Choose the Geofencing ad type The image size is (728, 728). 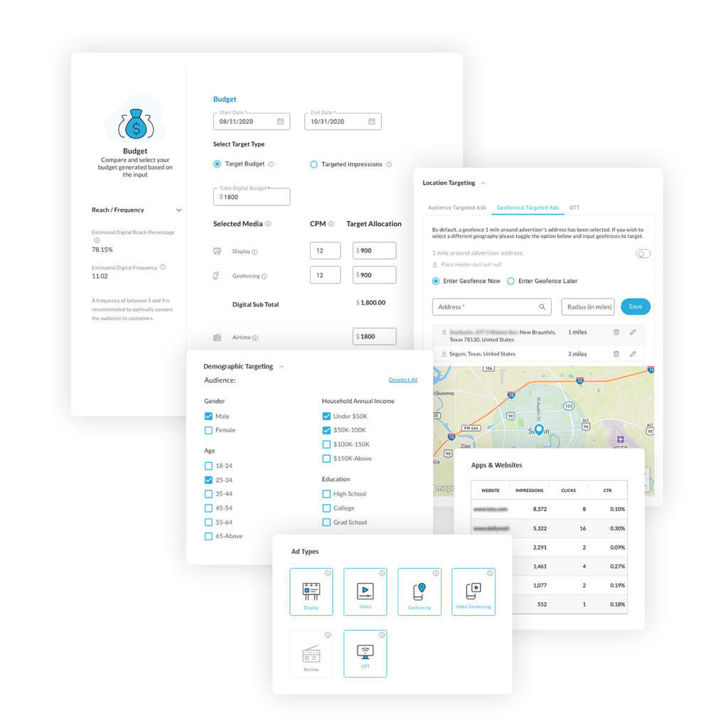[x=419, y=591]
